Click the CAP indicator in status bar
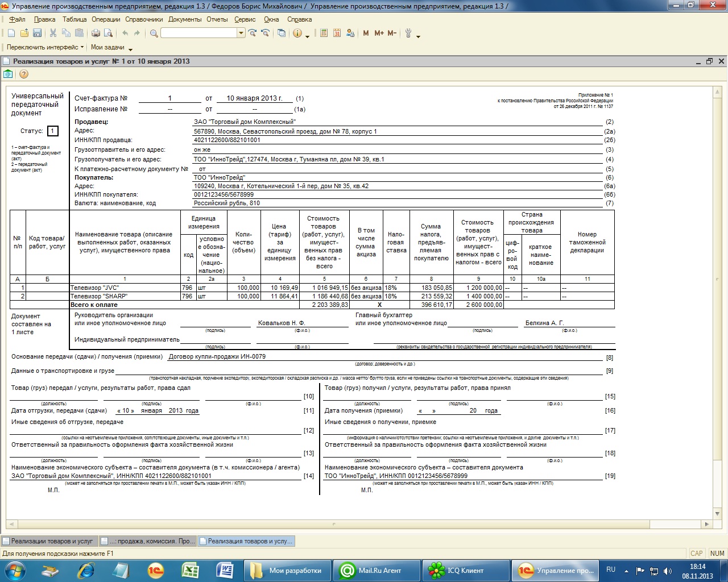Image resolution: width=728 pixels, height=582 pixels. [x=697, y=553]
